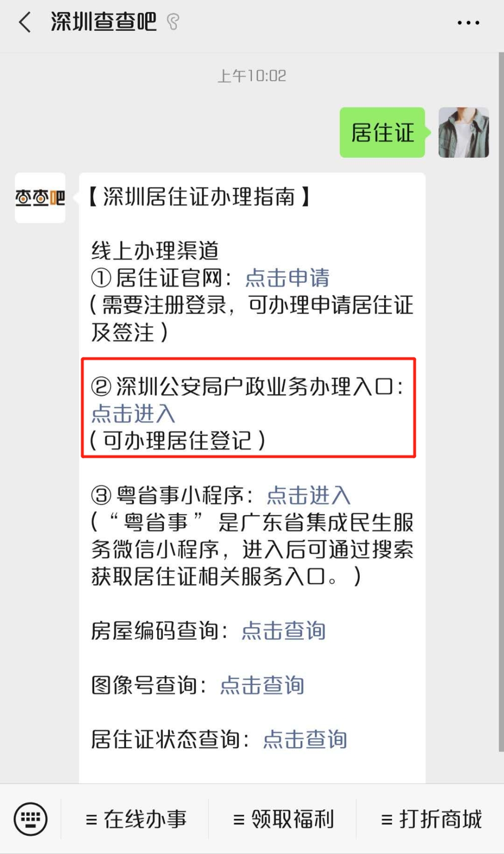Open 点击进入 link for 粤省事小程序
The image size is (504, 854).
[x=308, y=496]
